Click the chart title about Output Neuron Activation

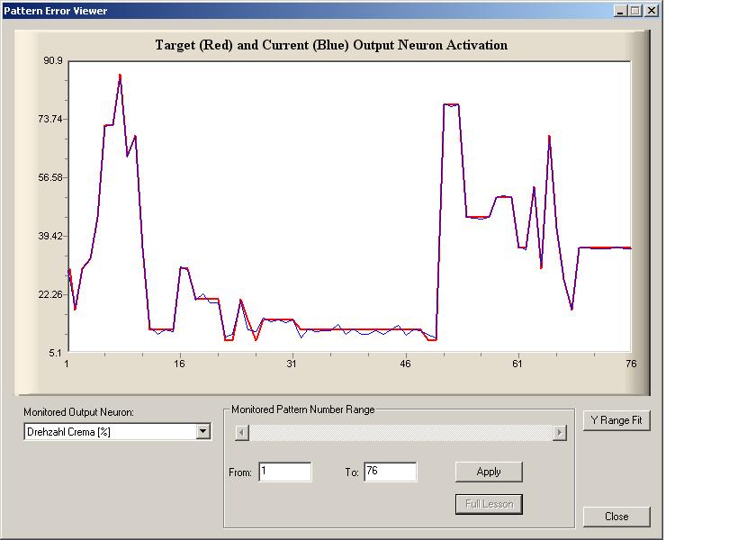(331, 45)
